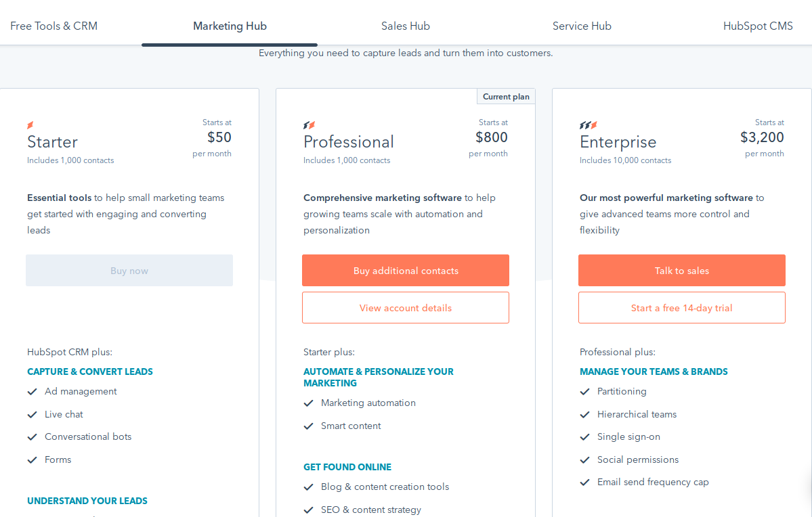Click the checkmark icon next to Partitioning
812x517 pixels.
click(584, 392)
